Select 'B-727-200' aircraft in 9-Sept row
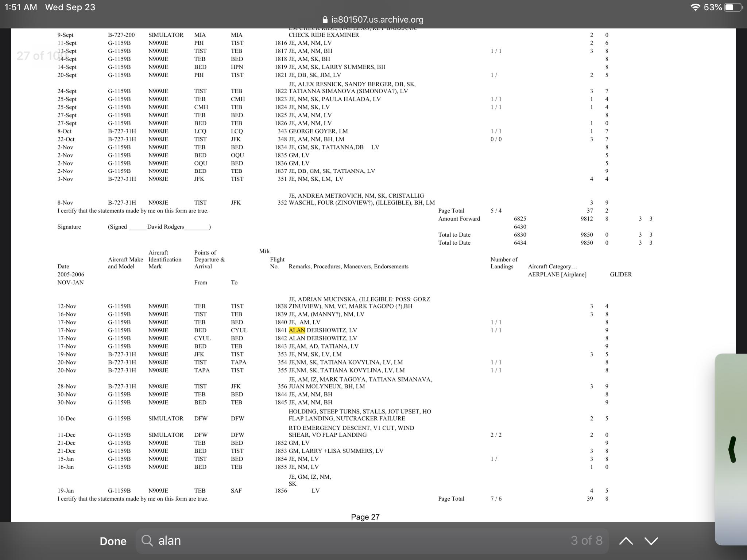 (121, 35)
